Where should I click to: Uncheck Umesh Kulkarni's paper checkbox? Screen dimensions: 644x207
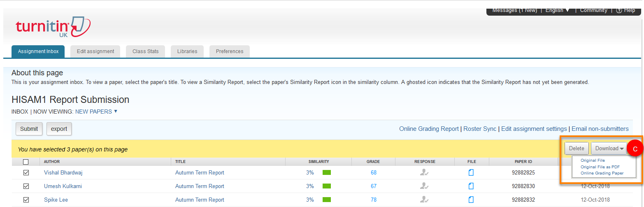(26, 186)
